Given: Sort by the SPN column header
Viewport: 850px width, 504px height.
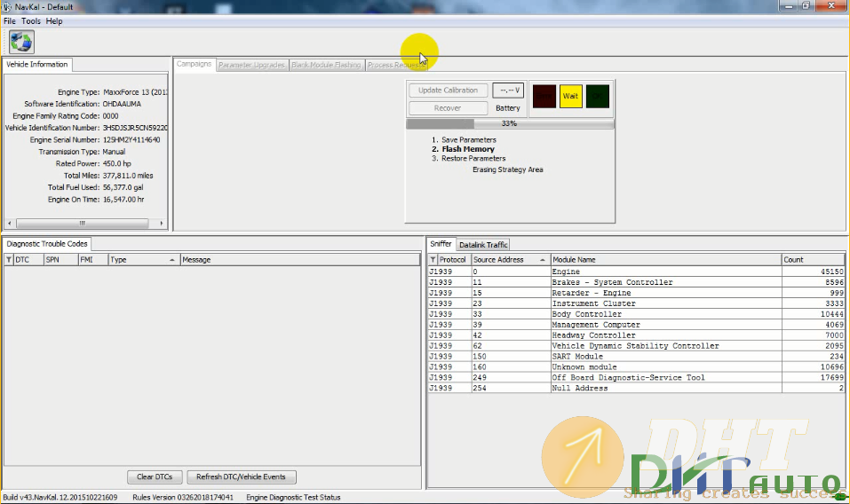Looking at the screenshot, I should 60,260.
